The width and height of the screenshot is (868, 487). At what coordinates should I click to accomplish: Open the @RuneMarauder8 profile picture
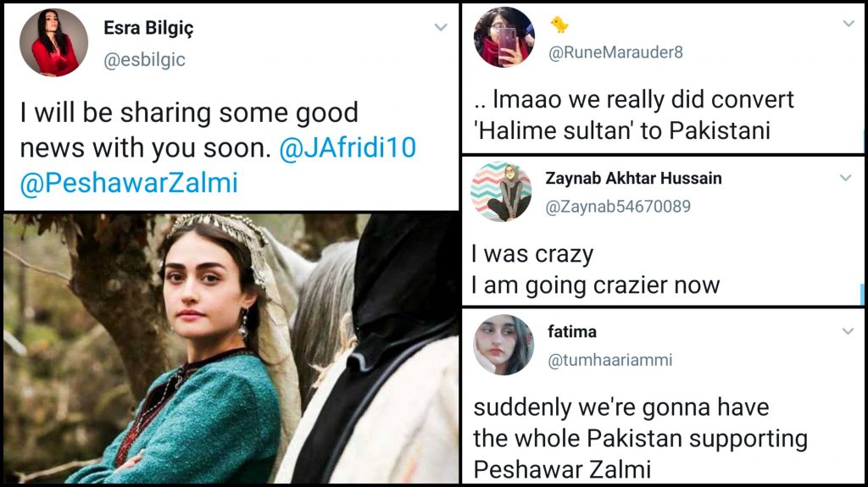tap(504, 36)
